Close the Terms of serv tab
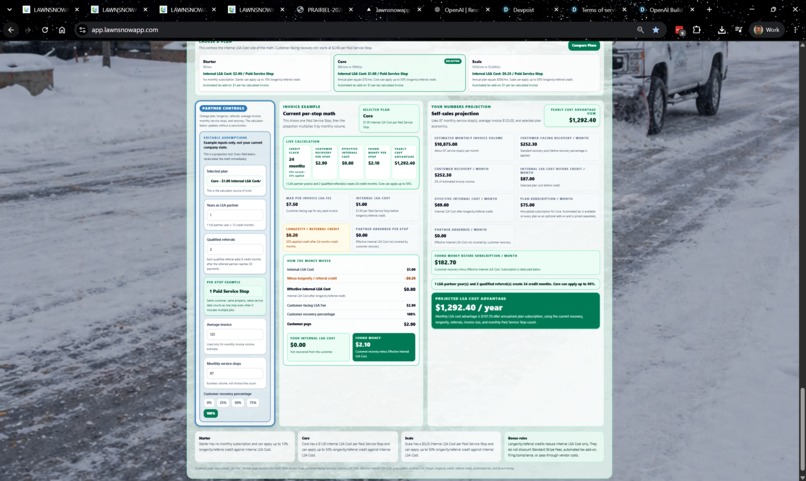806x481 pixels. pos(625,9)
